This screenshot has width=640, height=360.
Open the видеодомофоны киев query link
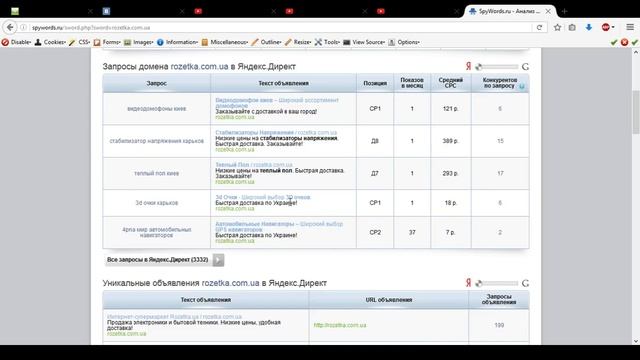point(157,109)
